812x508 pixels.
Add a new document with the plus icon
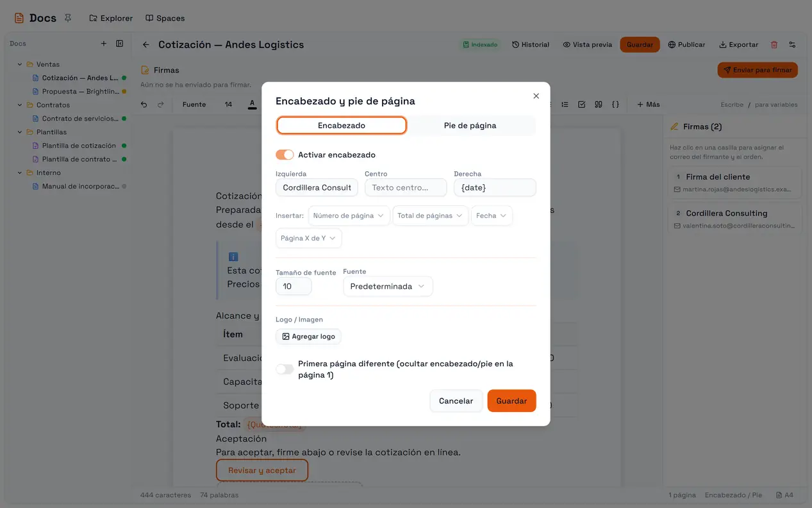coord(104,44)
